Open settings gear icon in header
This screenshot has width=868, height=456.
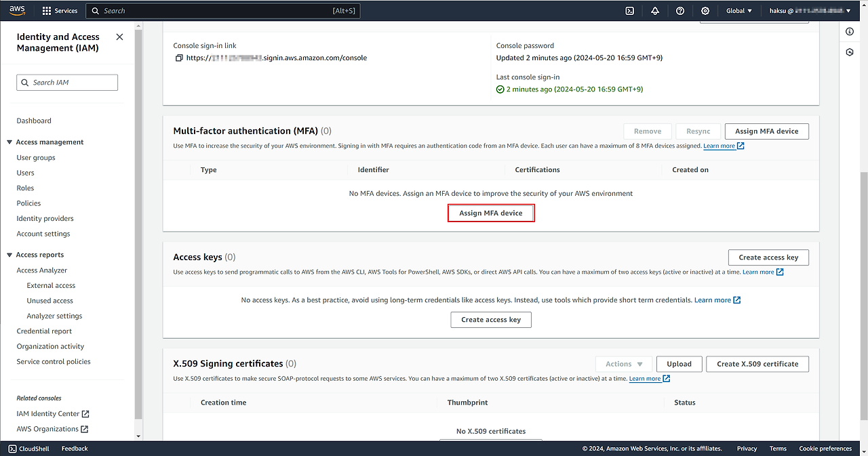(705, 11)
